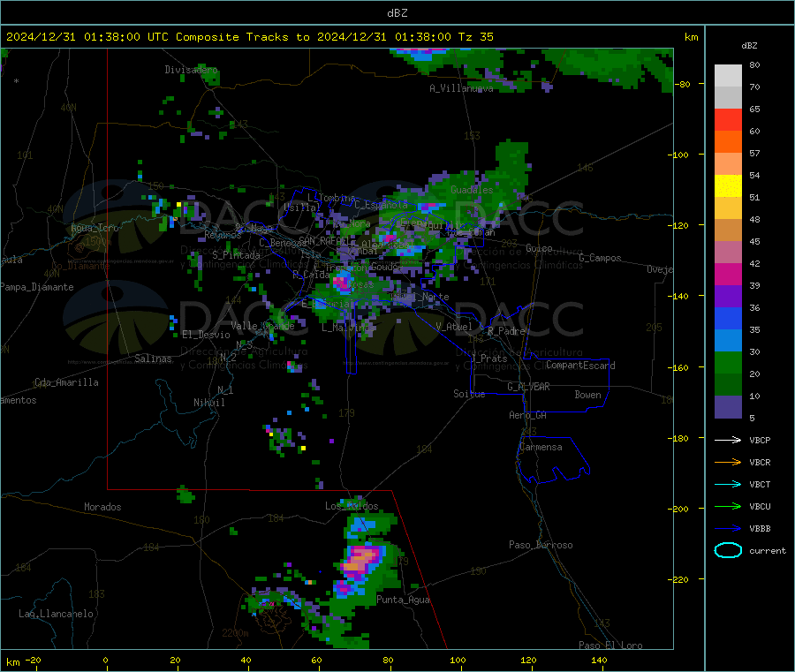
Task: Click the El_Desvio place label
Action: 206,335
